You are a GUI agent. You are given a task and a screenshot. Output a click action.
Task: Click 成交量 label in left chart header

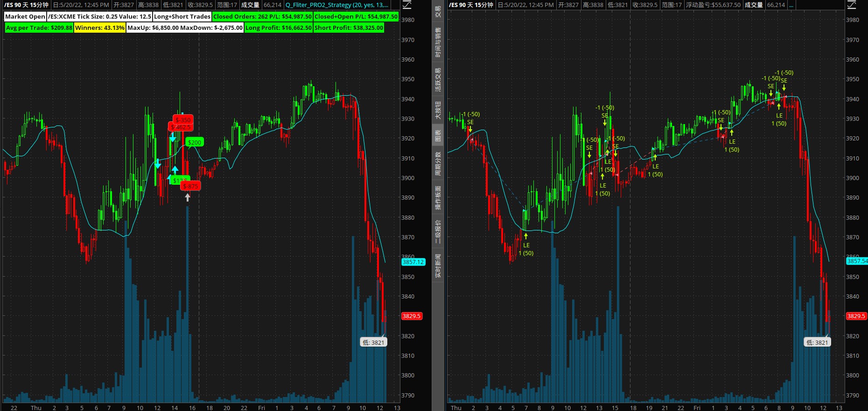pos(250,5)
